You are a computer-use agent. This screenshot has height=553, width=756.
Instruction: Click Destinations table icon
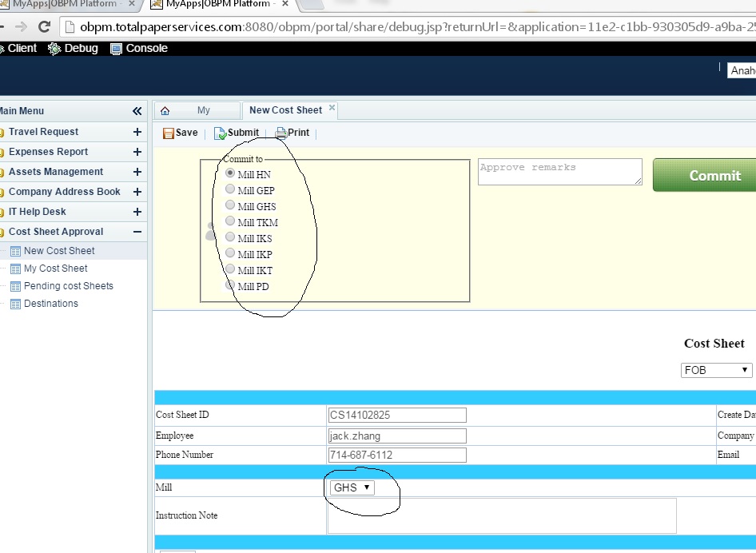coord(15,304)
